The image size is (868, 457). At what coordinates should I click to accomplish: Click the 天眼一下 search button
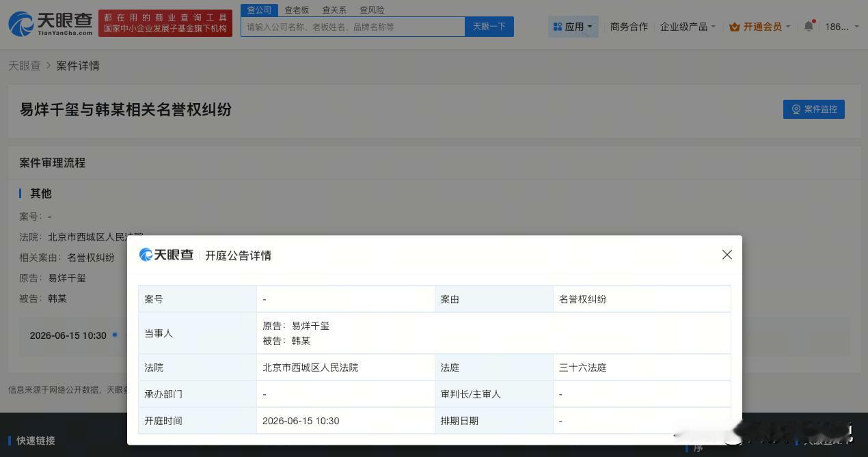click(x=489, y=27)
